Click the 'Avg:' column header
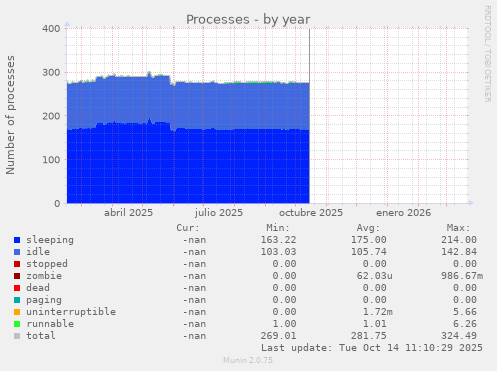 pyautogui.click(x=368, y=228)
